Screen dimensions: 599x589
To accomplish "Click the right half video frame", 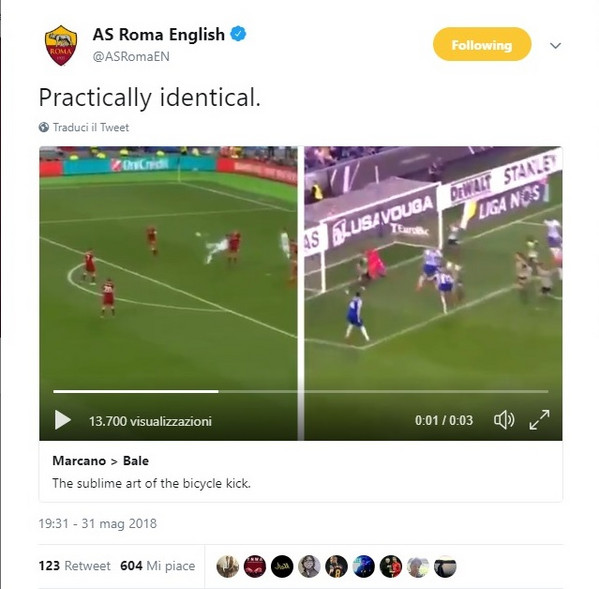I will (433, 267).
